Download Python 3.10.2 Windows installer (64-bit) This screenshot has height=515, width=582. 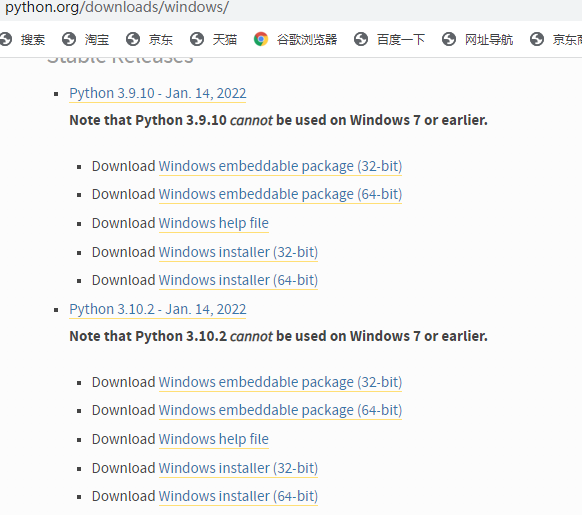coord(238,496)
